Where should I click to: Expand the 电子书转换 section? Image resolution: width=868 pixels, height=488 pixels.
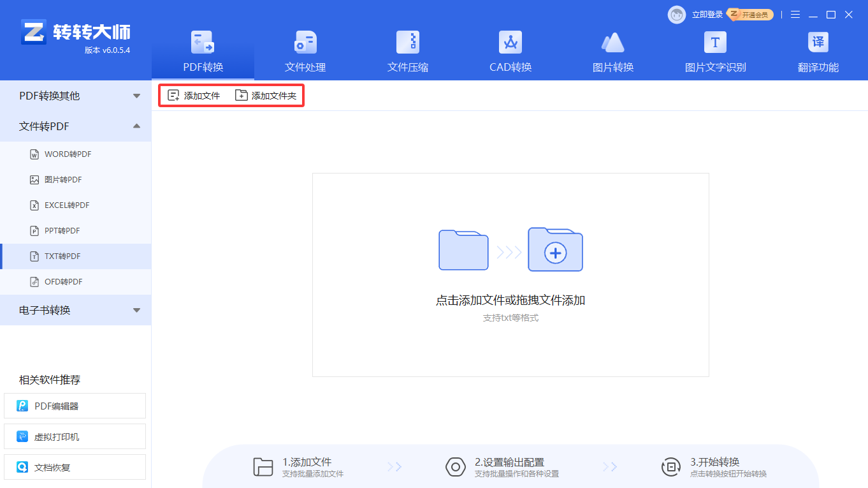pos(76,310)
